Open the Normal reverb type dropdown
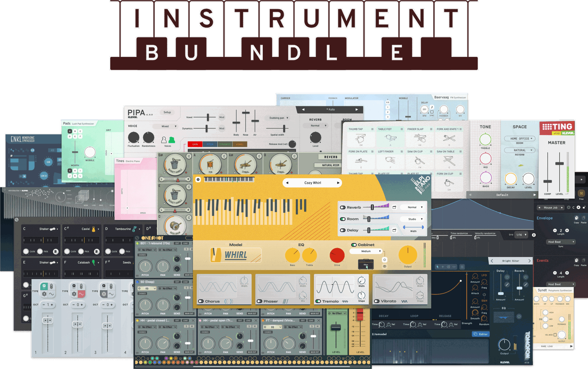Screen dimensions: 588x369 coord(412,207)
